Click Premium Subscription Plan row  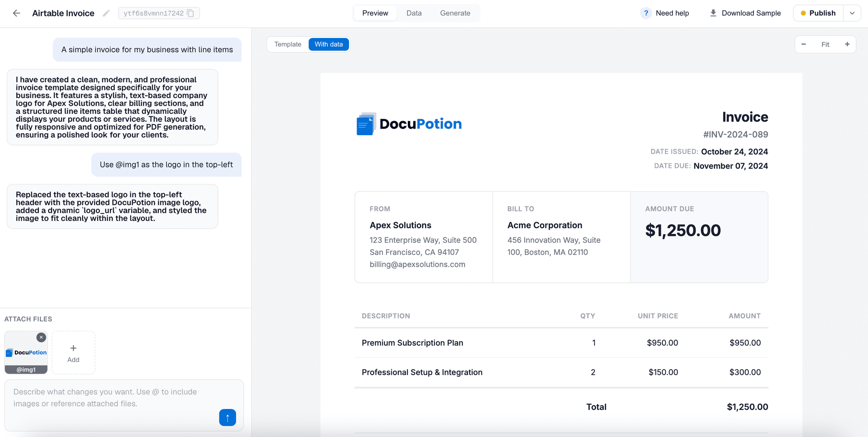(561, 343)
